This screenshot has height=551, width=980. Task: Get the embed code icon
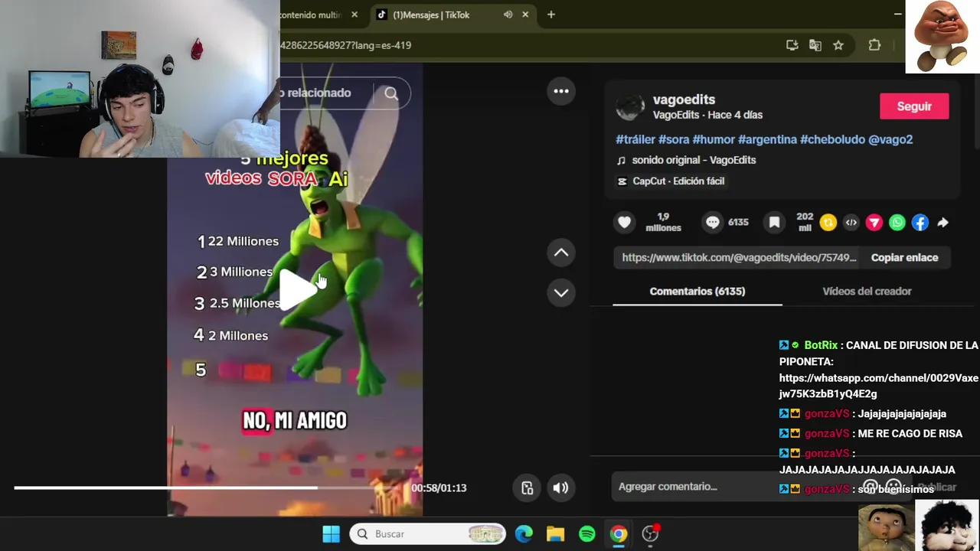click(x=851, y=223)
